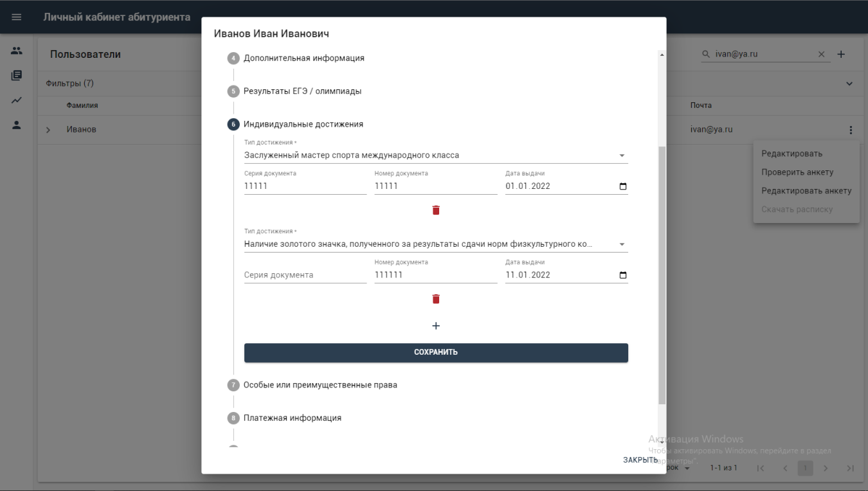Search icon next to ivan@ya.ru
868x491 pixels.
tap(706, 55)
